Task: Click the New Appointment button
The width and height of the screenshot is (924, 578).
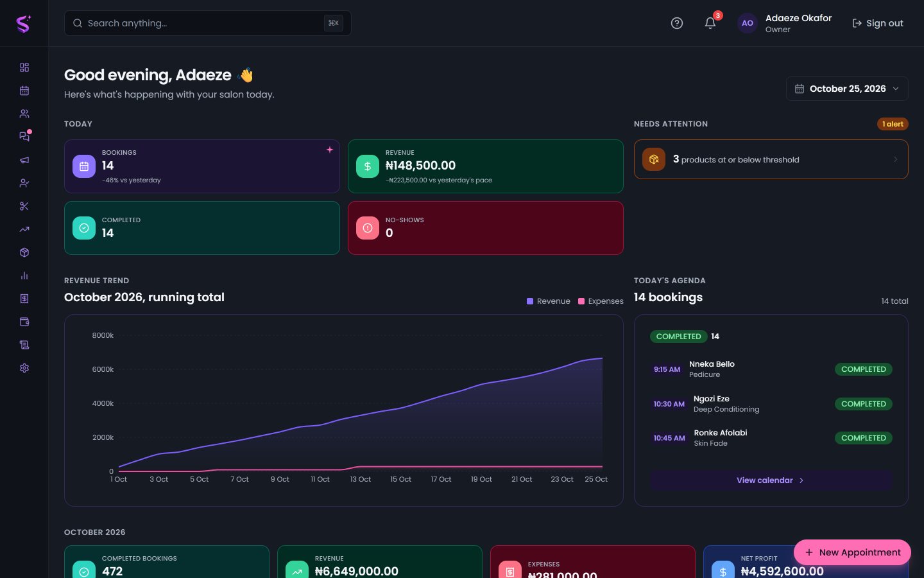Action: (x=852, y=552)
